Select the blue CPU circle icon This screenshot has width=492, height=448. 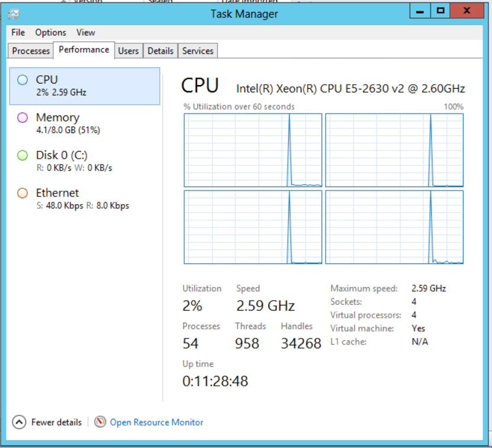[23, 79]
